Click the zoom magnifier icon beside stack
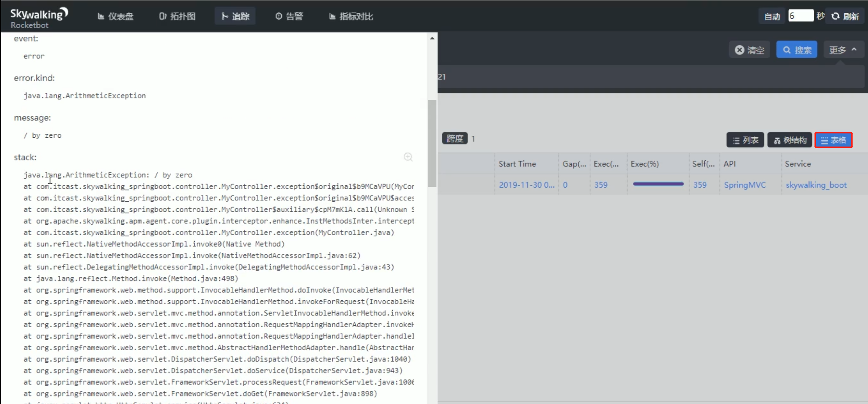 (408, 157)
